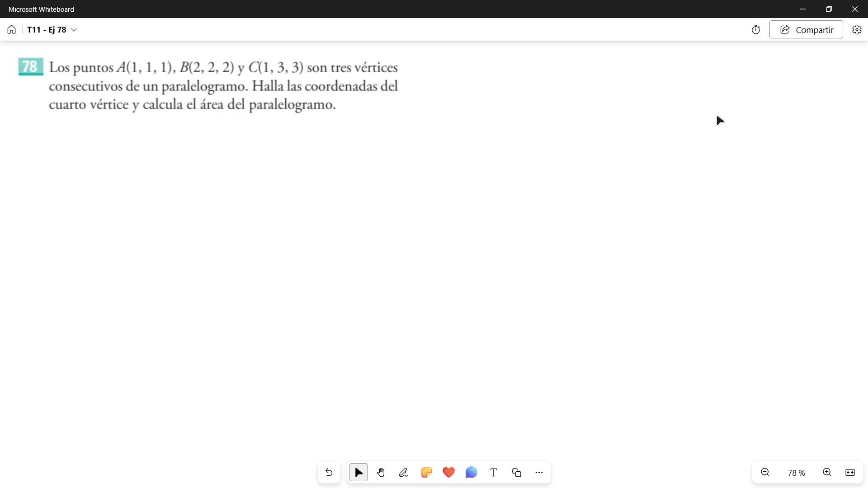868x488 pixels.
Task: Click the Compartir share button
Action: coord(806,30)
